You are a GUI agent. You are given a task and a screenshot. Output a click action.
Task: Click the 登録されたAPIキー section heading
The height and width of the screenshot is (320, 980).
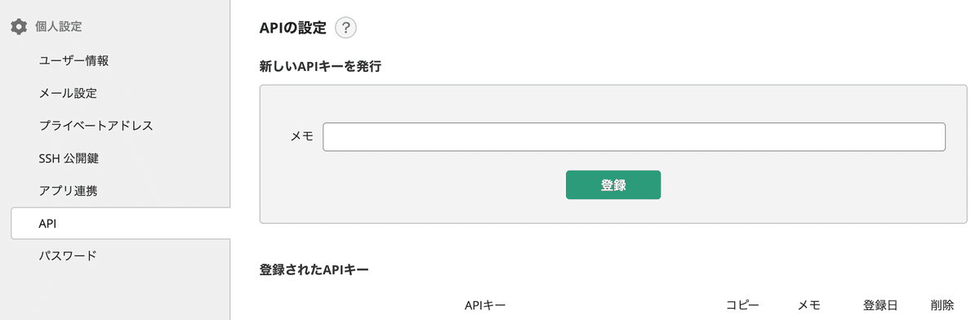(x=314, y=269)
